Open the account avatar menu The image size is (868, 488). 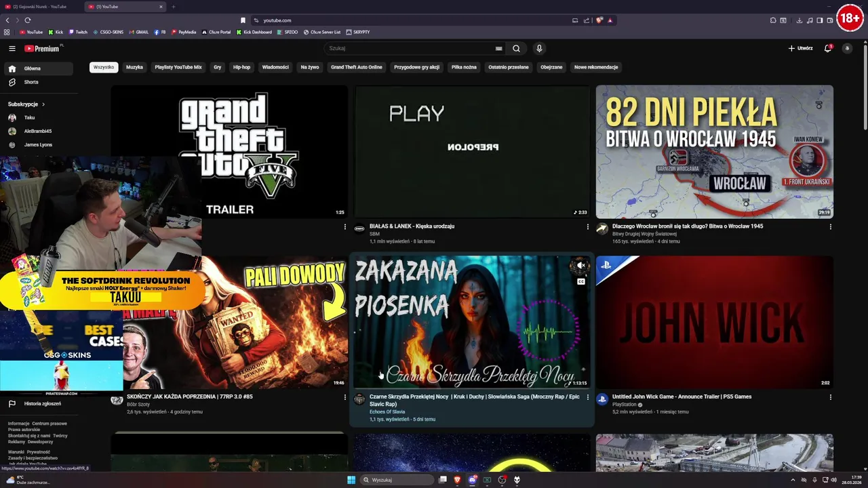point(847,48)
